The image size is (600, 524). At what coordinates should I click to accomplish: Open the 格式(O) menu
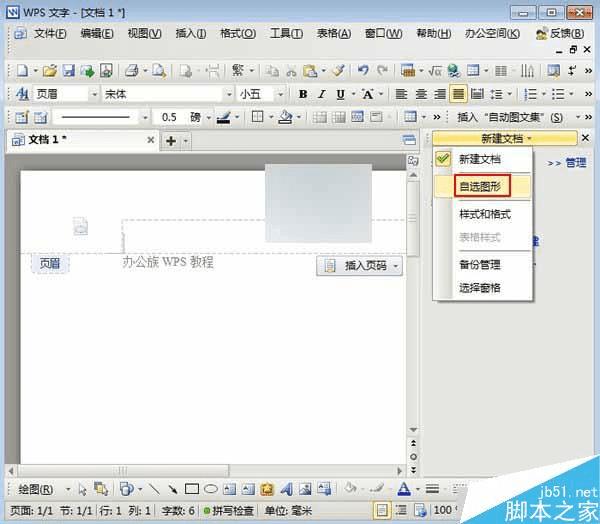coord(238,34)
